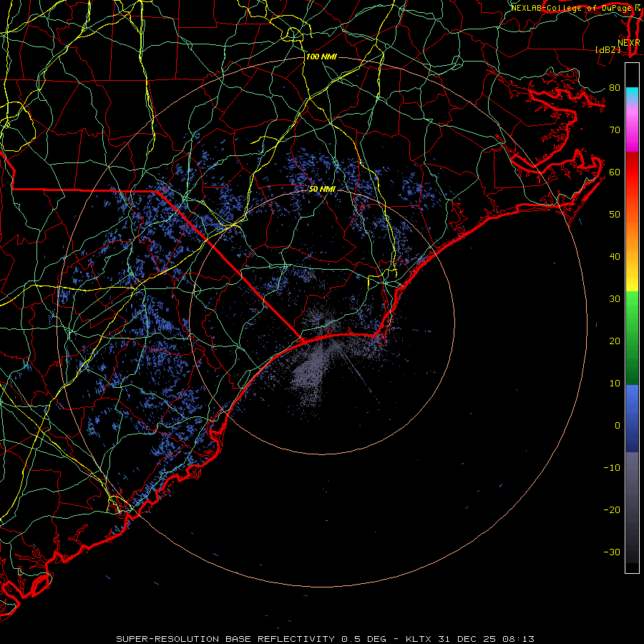The image size is (644, 644).
Task: Click the NEXR label above color scale
Action: (x=629, y=43)
